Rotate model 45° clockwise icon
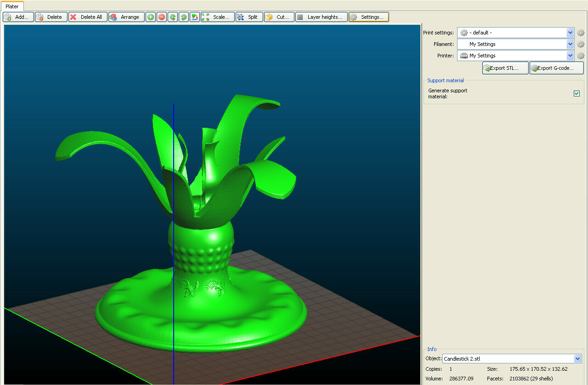Viewport: 588px width, 385px height. point(183,17)
